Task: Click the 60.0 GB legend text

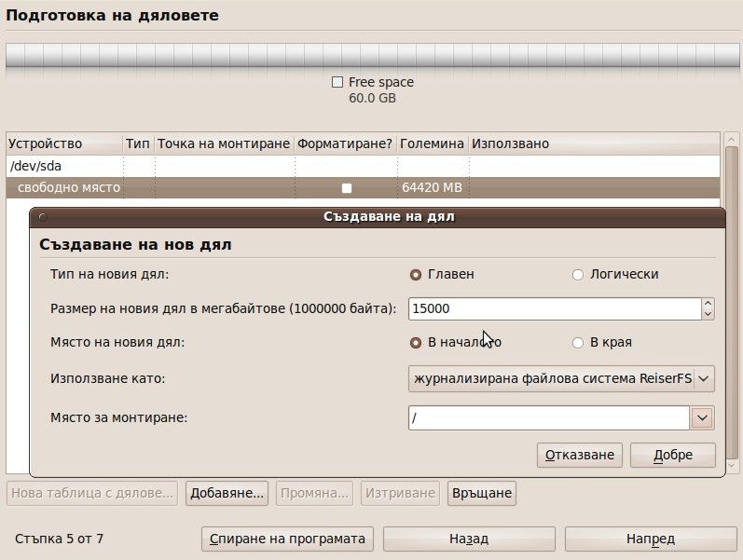Action: [x=373, y=99]
